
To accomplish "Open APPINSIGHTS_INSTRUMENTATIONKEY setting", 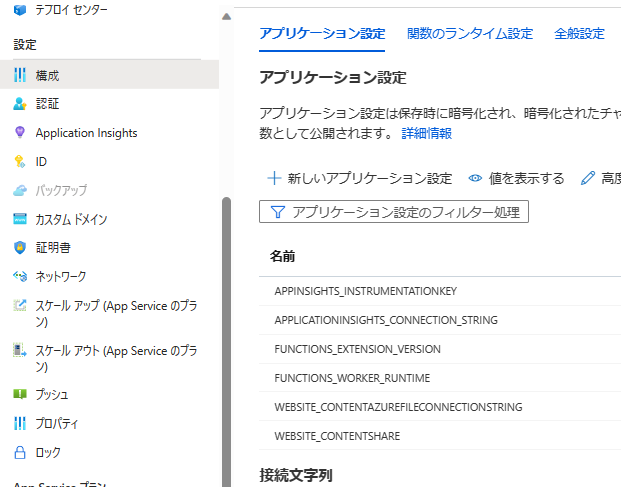I will pyautogui.click(x=366, y=291).
